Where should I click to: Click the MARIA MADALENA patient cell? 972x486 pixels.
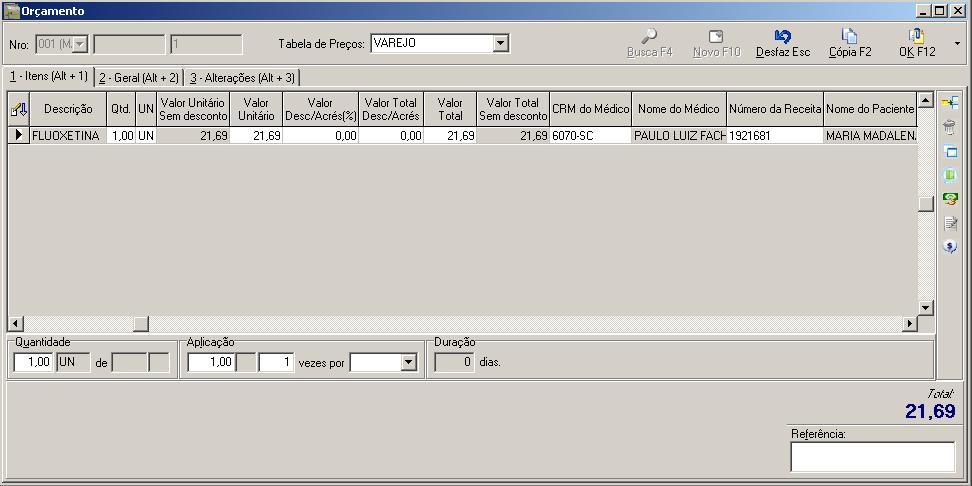[x=870, y=135]
